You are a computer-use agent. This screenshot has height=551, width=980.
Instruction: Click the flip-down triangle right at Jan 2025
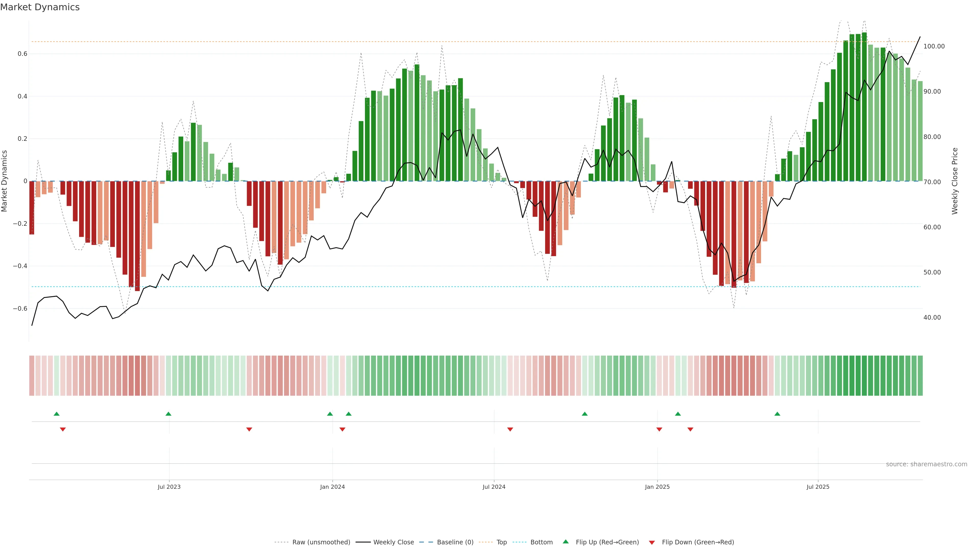659,429
